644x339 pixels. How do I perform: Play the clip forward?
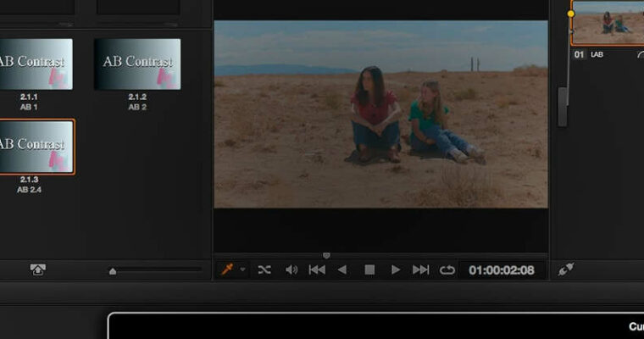[396, 270]
